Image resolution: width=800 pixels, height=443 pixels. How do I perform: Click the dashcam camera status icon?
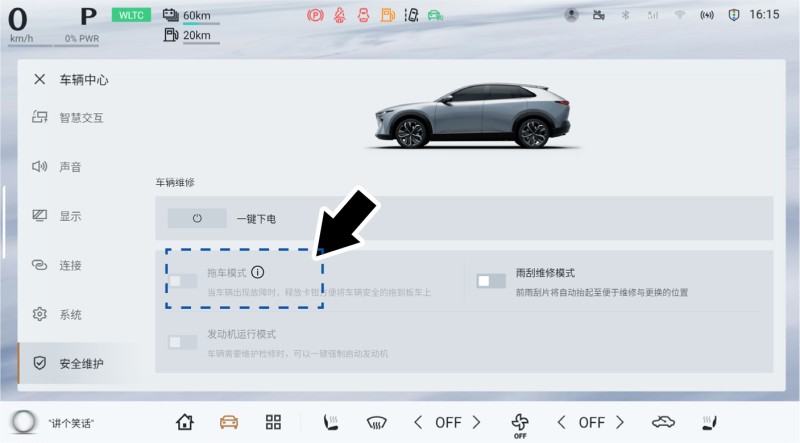point(598,15)
